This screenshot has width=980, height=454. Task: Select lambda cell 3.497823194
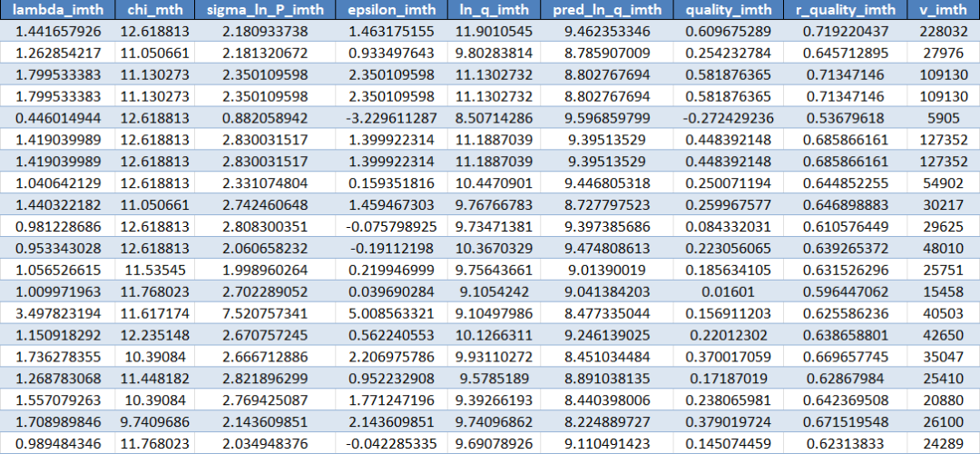click(x=57, y=312)
